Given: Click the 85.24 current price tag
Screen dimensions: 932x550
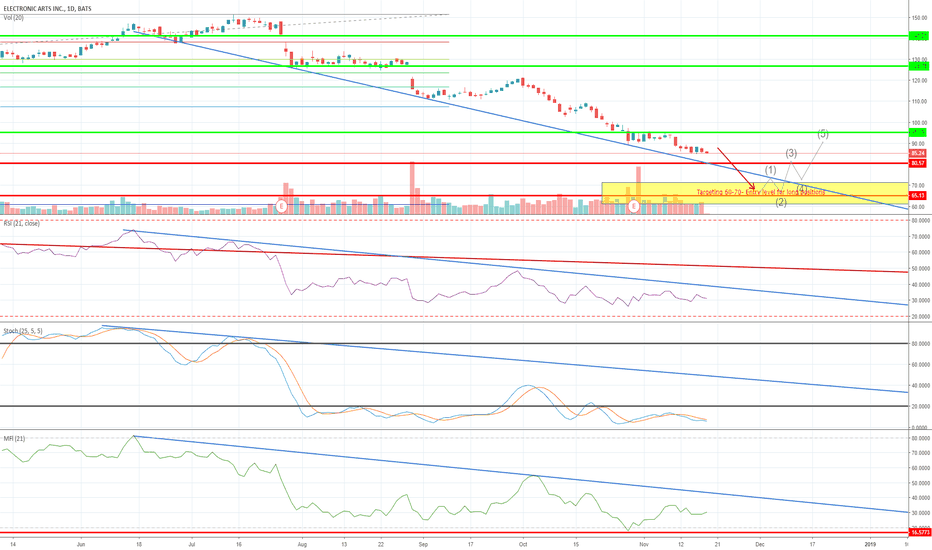Looking at the screenshot, I should (918, 153).
